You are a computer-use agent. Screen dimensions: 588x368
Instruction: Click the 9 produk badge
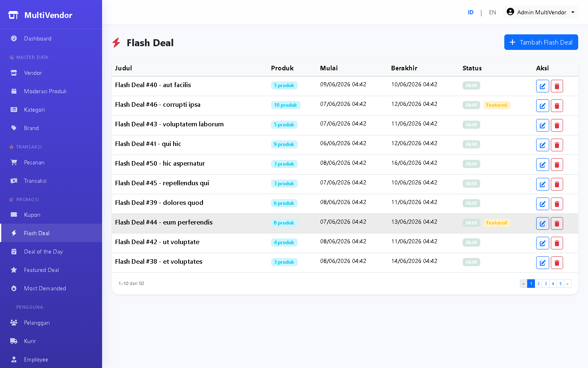284,144
